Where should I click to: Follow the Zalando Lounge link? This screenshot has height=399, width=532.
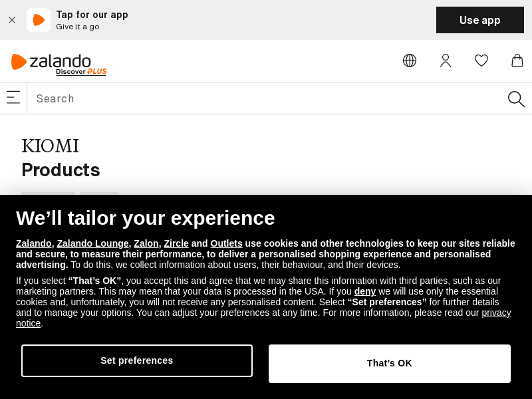(92, 243)
